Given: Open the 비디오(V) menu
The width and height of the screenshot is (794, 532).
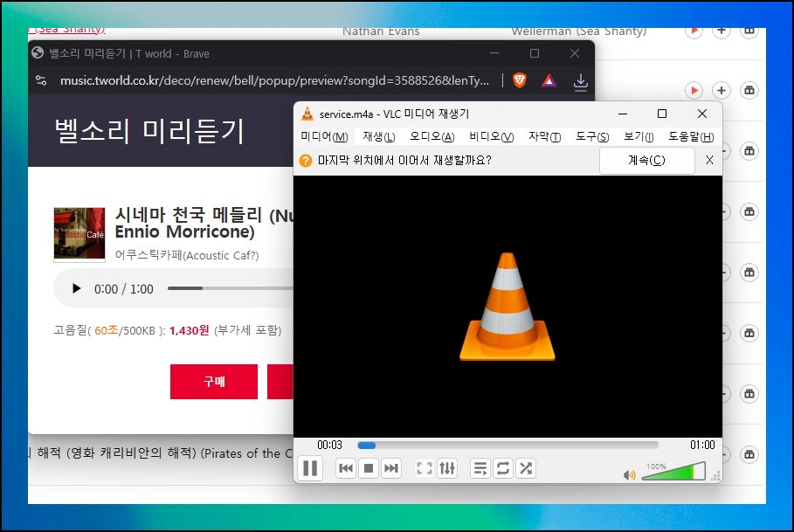Looking at the screenshot, I should coord(491,136).
